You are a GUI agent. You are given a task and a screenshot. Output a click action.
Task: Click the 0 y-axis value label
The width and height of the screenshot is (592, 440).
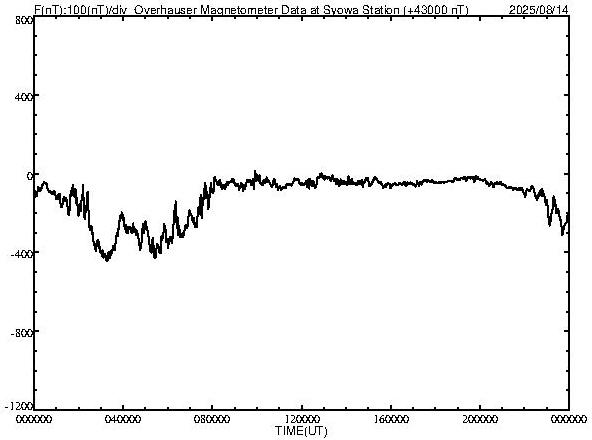tap(30, 176)
